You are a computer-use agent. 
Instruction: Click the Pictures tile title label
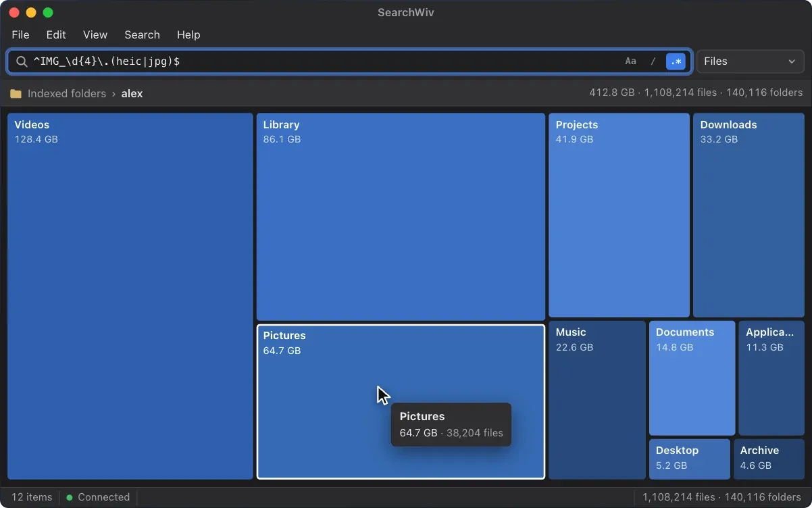[x=284, y=336]
